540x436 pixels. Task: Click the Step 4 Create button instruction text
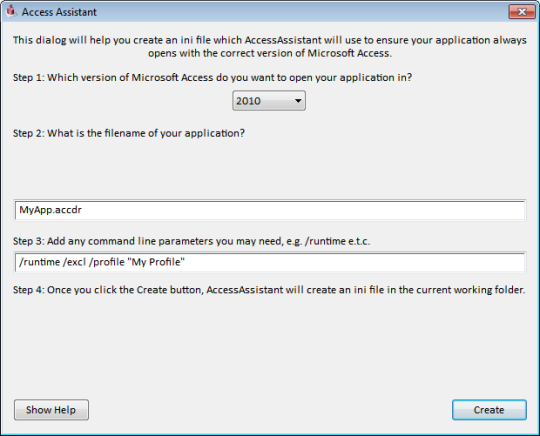tap(269, 290)
